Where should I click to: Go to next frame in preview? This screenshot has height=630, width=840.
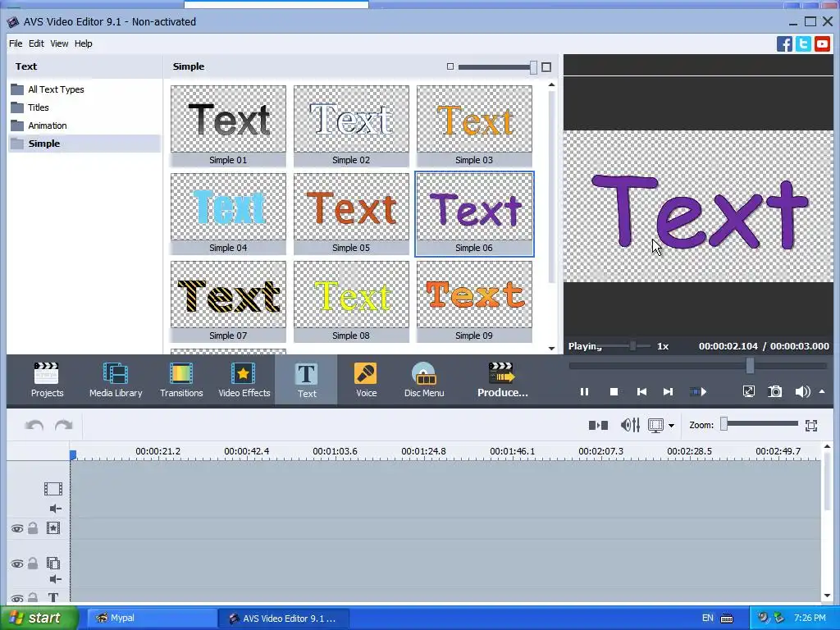(x=668, y=392)
